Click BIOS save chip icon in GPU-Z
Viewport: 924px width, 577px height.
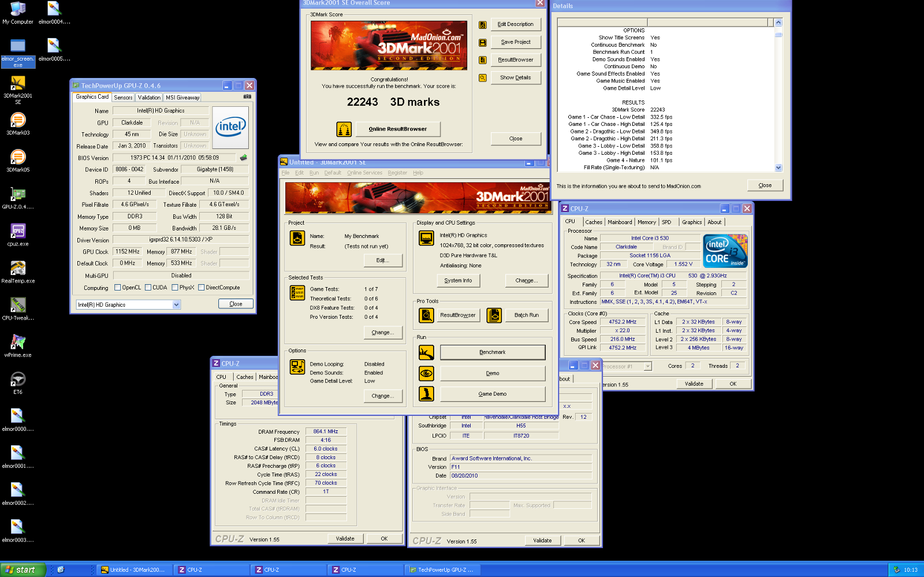click(x=244, y=157)
